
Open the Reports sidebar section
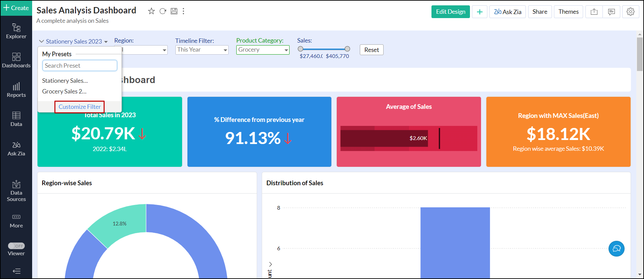coord(16,90)
